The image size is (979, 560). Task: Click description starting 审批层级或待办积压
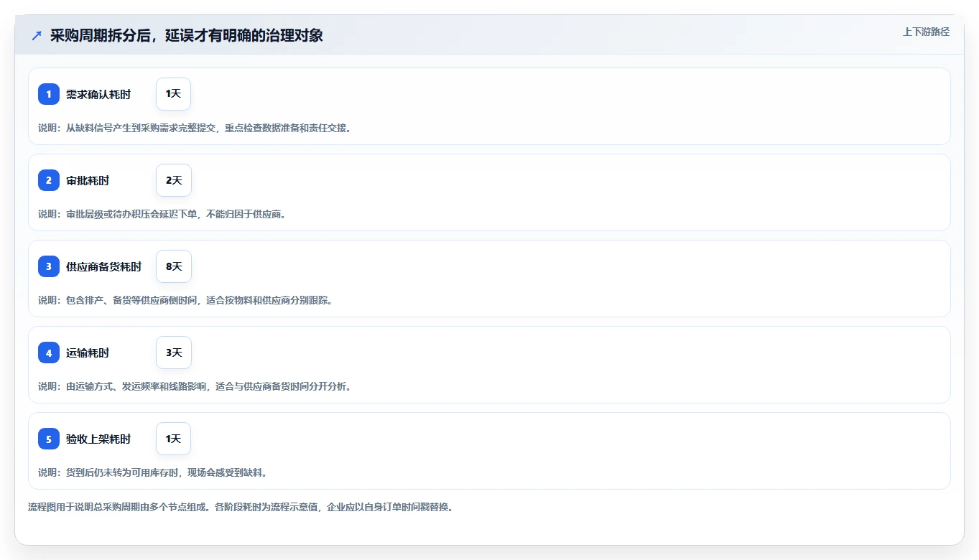162,214
